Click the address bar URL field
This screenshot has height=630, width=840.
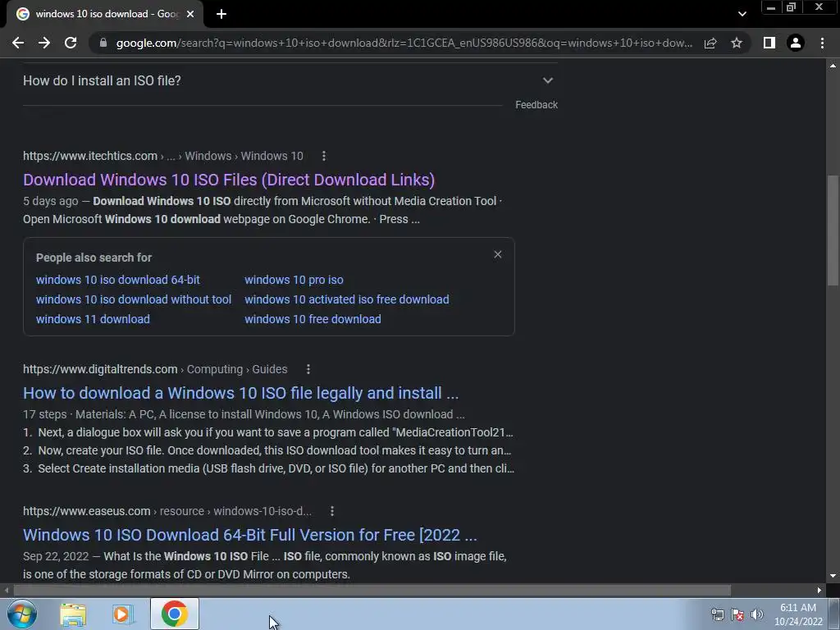click(x=404, y=43)
